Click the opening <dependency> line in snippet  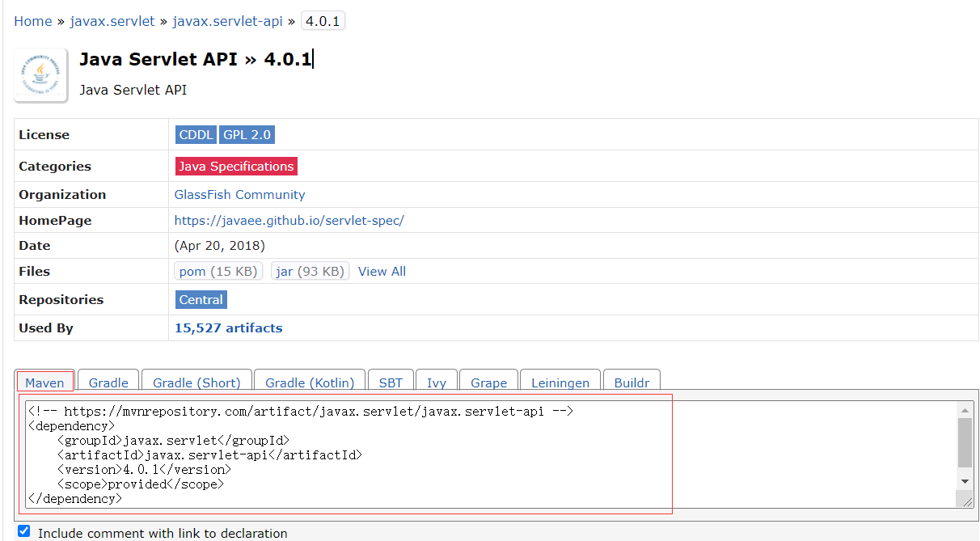pyautogui.click(x=71, y=425)
